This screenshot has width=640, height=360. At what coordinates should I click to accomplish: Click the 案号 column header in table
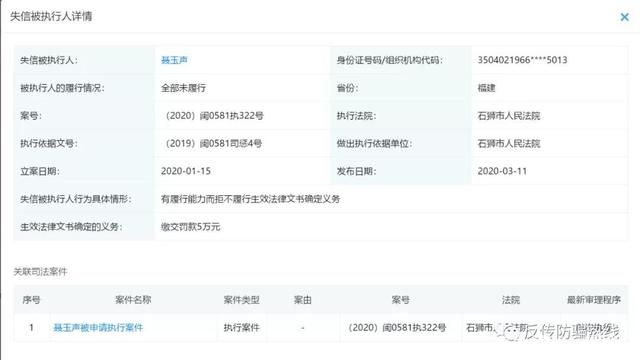click(x=400, y=300)
